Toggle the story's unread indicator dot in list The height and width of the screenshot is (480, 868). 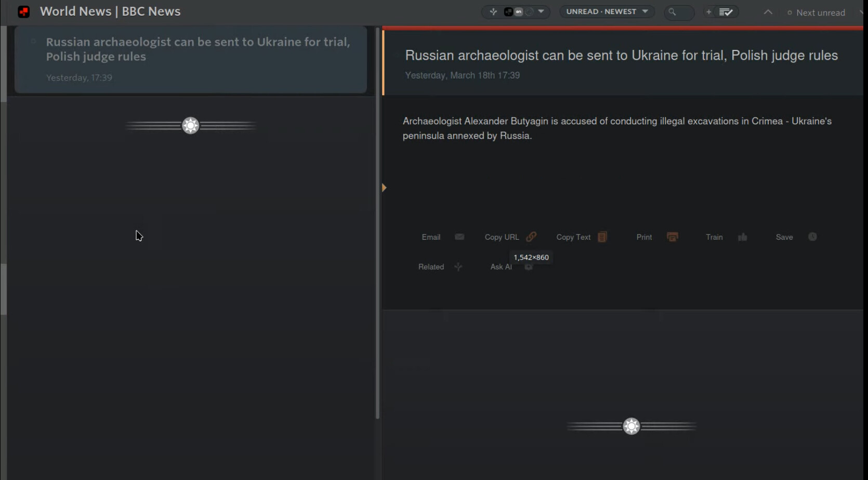[x=34, y=42]
